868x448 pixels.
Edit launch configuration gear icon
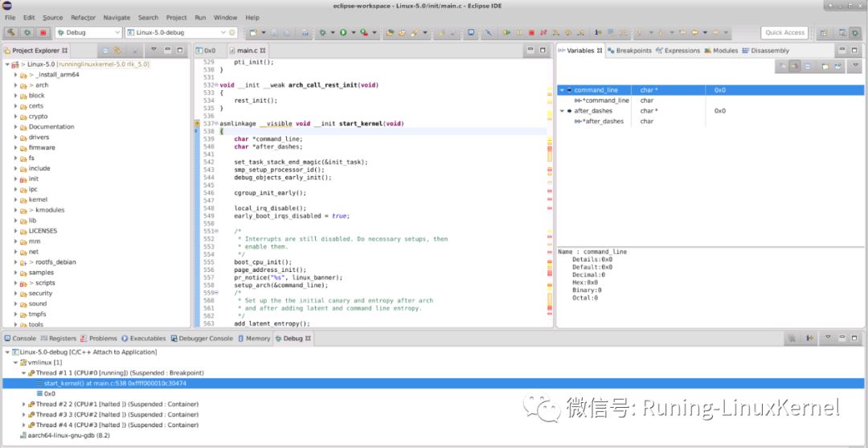[233, 32]
